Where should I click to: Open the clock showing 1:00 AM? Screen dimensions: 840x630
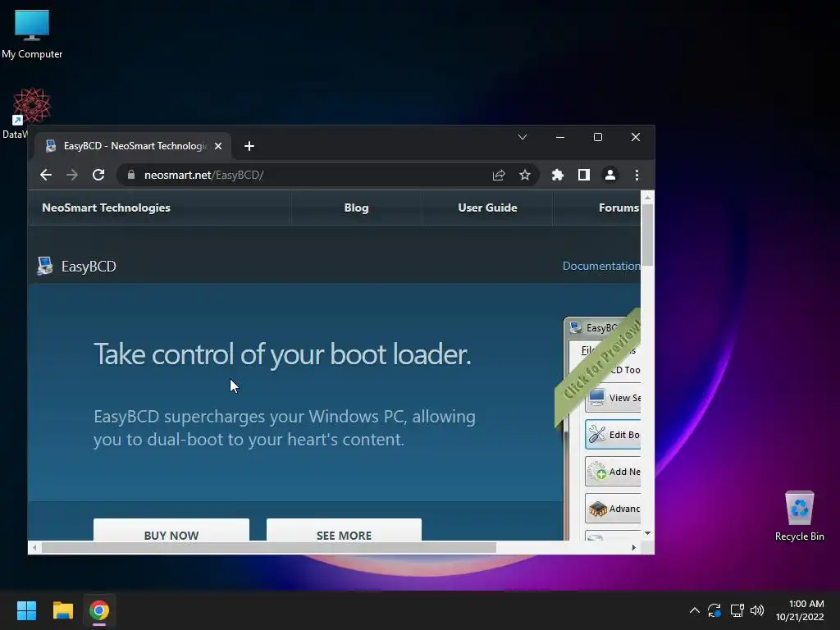click(801, 610)
